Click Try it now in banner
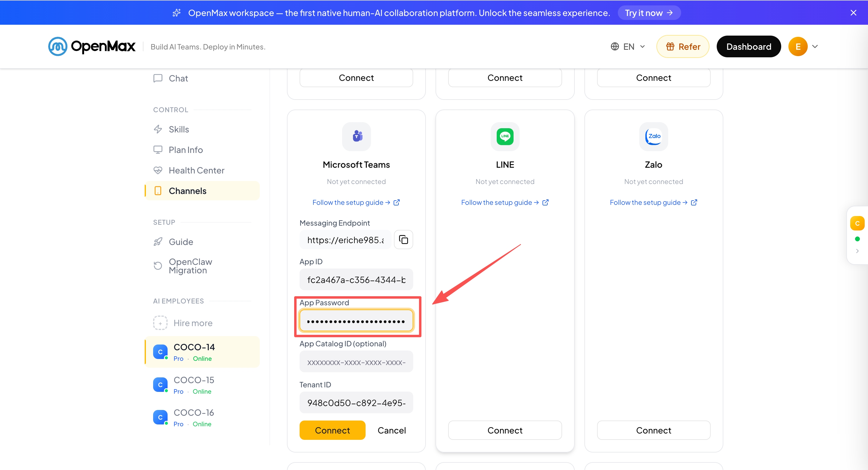The width and height of the screenshot is (868, 470). 649,13
